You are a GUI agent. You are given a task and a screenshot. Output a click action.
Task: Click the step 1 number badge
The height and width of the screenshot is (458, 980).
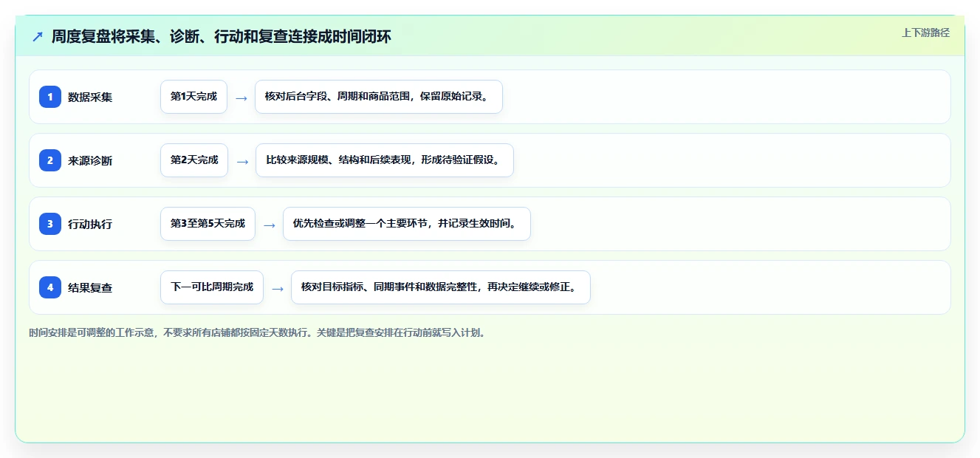50,97
